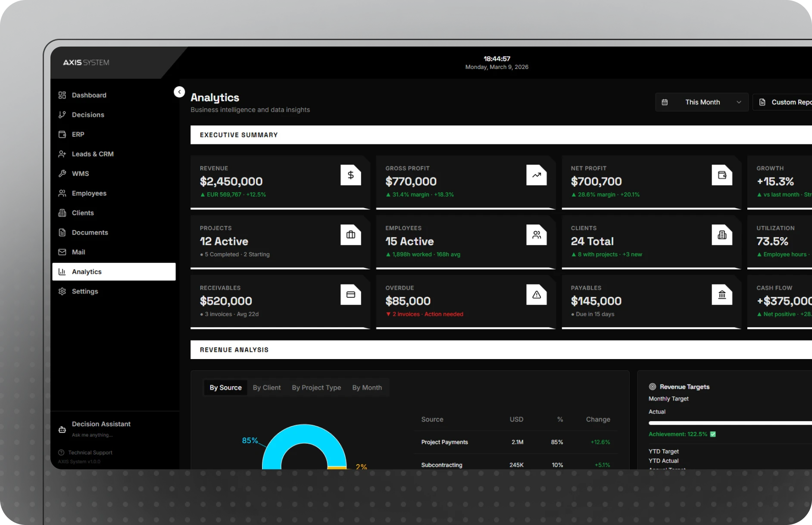Click the trending arrow icon in Gross Profit card
The height and width of the screenshot is (525, 812).
pos(536,175)
